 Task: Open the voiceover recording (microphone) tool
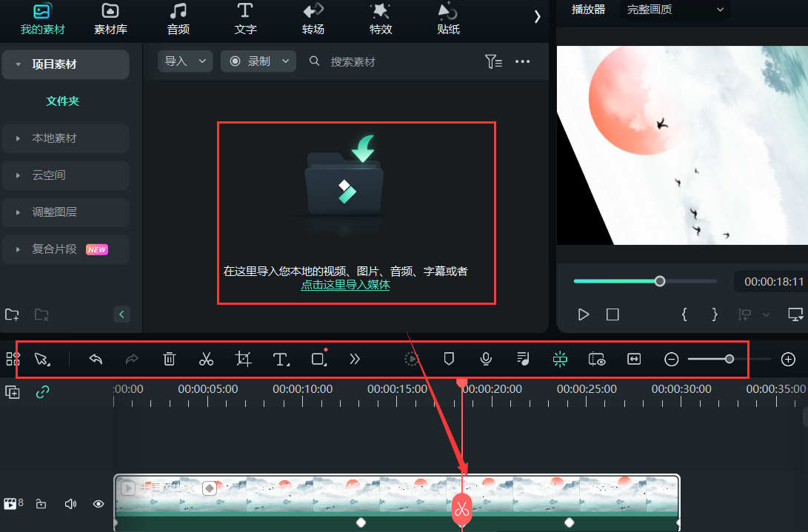[486, 359]
